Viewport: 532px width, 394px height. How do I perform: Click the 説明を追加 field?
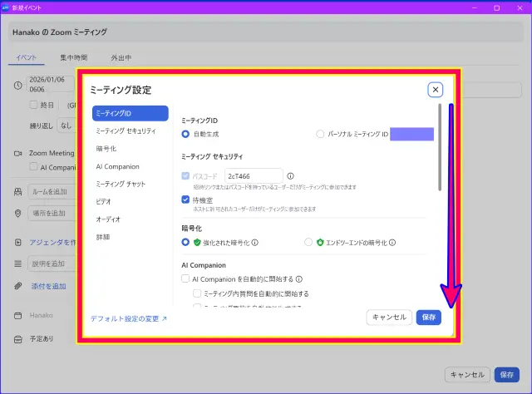[x=52, y=263]
